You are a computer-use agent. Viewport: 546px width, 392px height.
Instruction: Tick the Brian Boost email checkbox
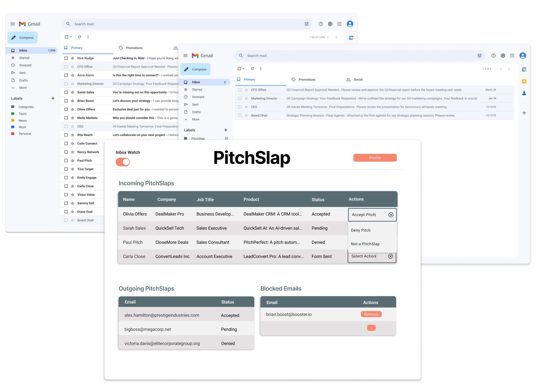click(66, 101)
